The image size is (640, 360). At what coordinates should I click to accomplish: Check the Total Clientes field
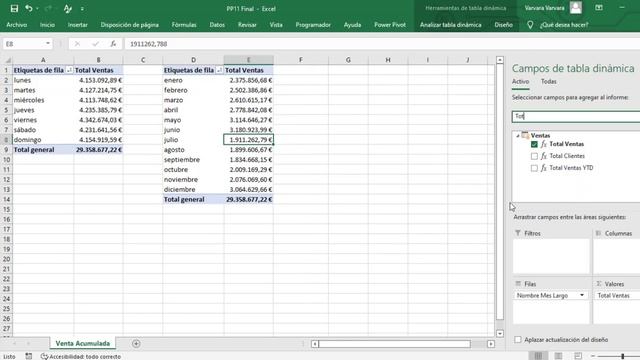coord(534,156)
